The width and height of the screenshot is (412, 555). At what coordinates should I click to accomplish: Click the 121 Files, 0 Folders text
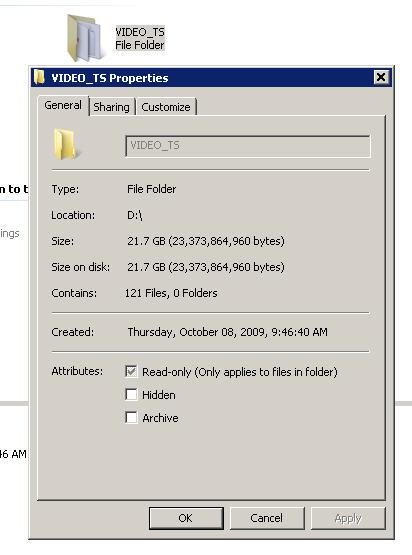171,293
